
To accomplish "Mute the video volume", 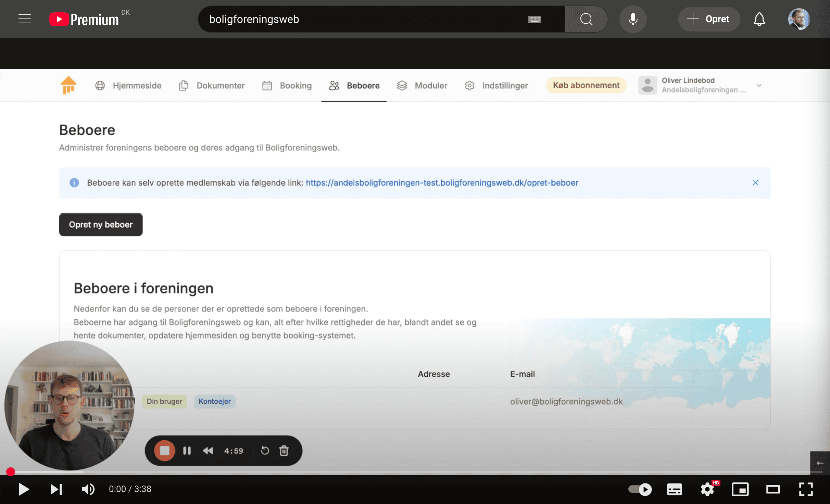I will 88,489.
